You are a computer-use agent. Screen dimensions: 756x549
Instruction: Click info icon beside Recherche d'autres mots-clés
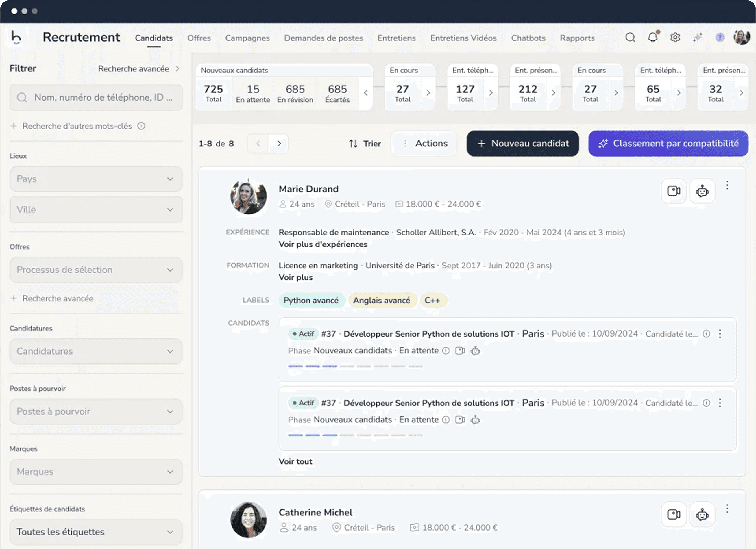[141, 126]
